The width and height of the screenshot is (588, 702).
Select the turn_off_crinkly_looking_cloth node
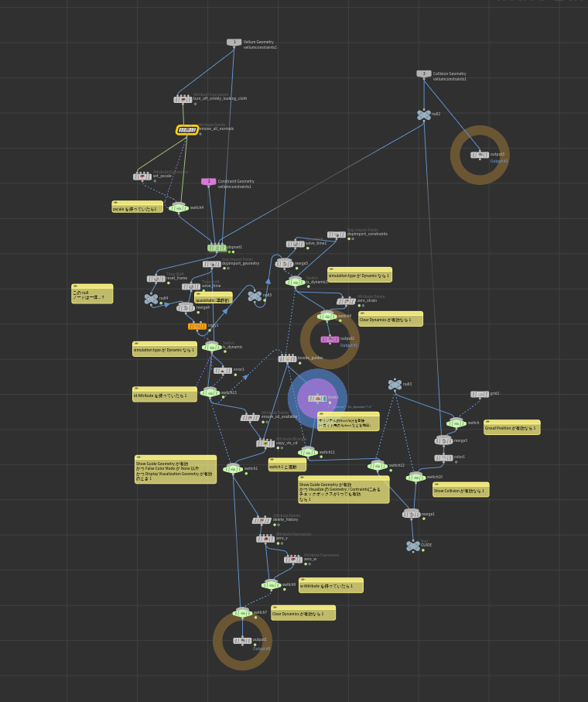[x=183, y=99]
